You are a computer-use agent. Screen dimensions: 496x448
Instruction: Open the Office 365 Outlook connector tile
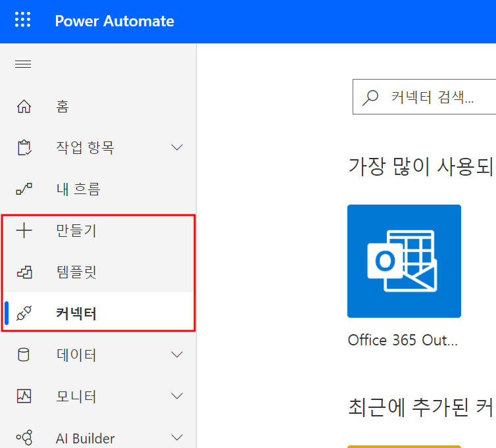tap(404, 261)
